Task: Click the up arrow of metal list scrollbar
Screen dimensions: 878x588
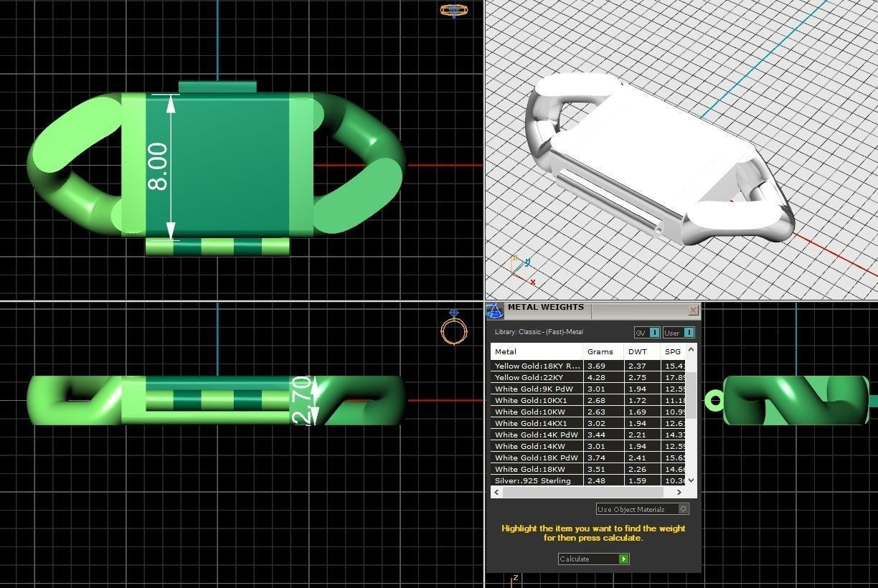Action: click(691, 349)
